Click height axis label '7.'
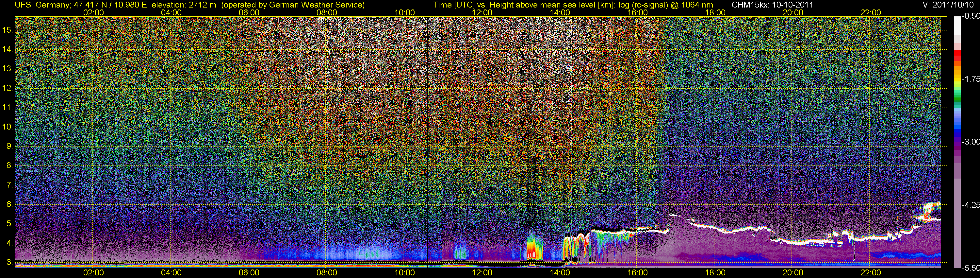Image resolution: width=980 pixels, height=278 pixels. 9,185
